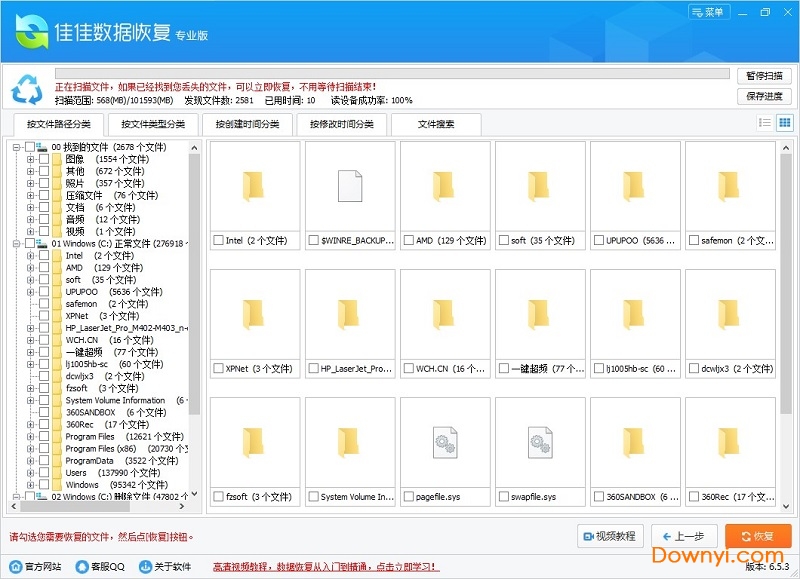This screenshot has height=579, width=800.
Task: Click the swapfile.sys file icon
Action: 540,442
